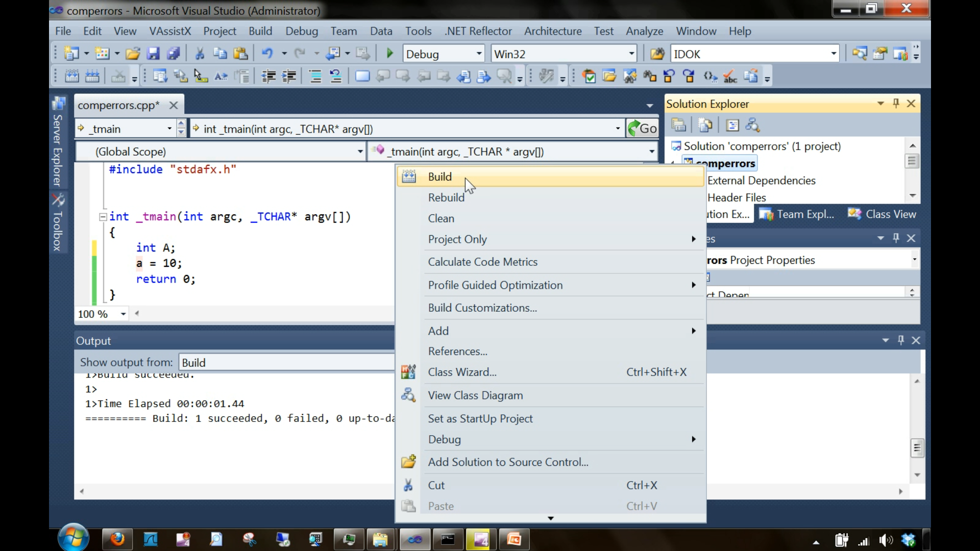This screenshot has height=551, width=980.
Task: Click the Cut scissors icon on the toolbar
Action: click(200, 53)
